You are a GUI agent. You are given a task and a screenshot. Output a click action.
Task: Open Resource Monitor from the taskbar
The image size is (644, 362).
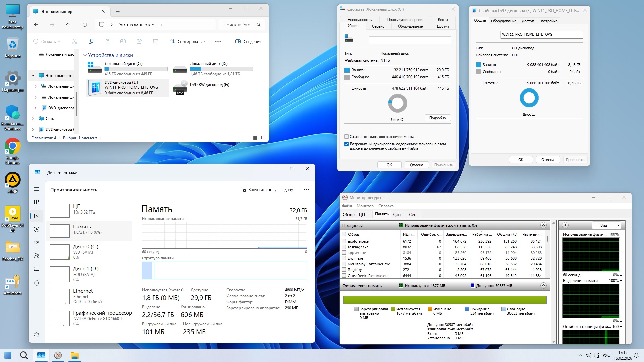coord(58,355)
